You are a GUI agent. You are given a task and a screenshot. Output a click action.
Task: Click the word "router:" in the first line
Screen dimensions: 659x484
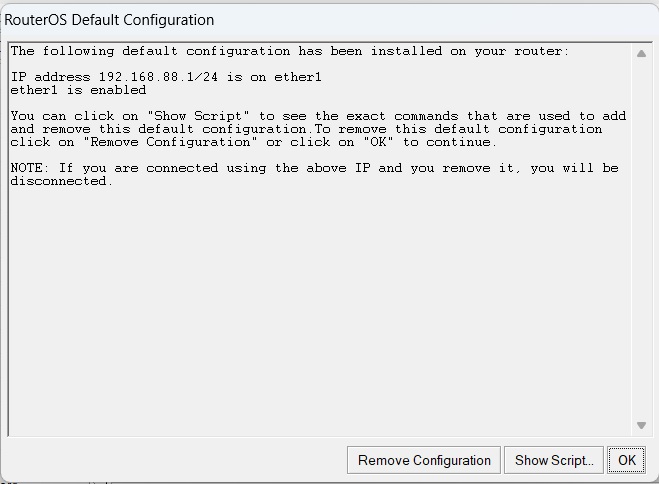(x=542, y=51)
